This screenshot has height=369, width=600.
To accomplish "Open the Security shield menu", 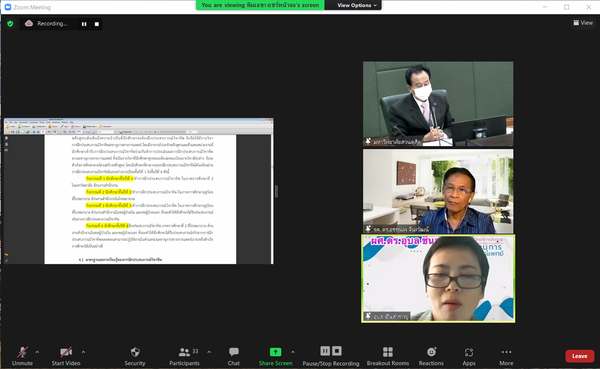I will (x=135, y=356).
